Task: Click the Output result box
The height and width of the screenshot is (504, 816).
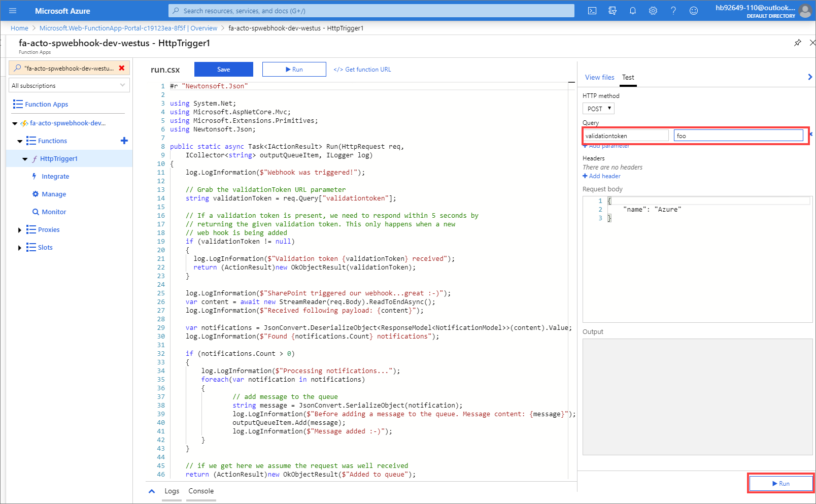Action: click(x=697, y=397)
